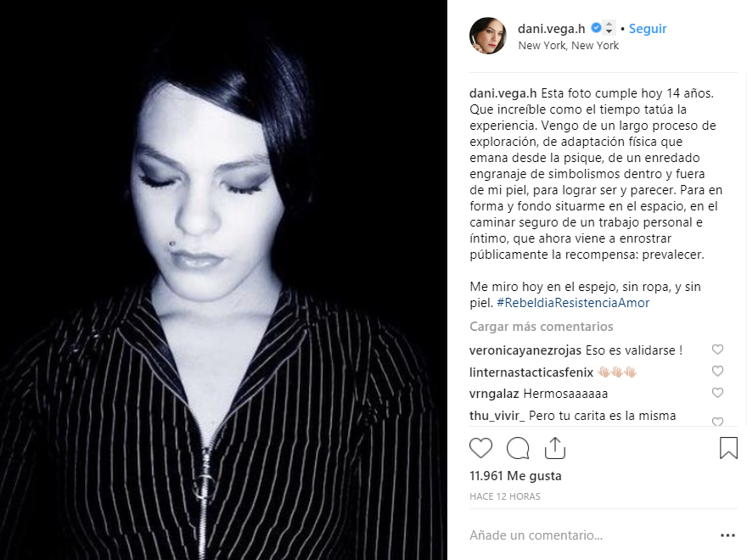Screen dimensions: 747x560
Task: View 11.961 Me gusta likes list
Action: tap(515, 476)
